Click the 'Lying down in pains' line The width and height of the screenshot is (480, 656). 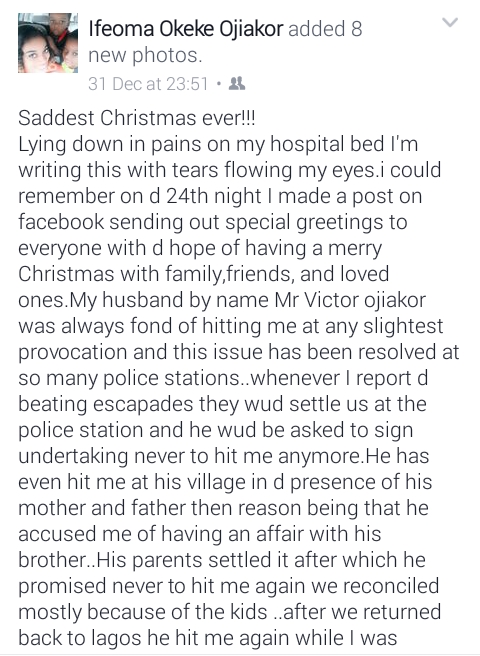[x=218, y=144]
